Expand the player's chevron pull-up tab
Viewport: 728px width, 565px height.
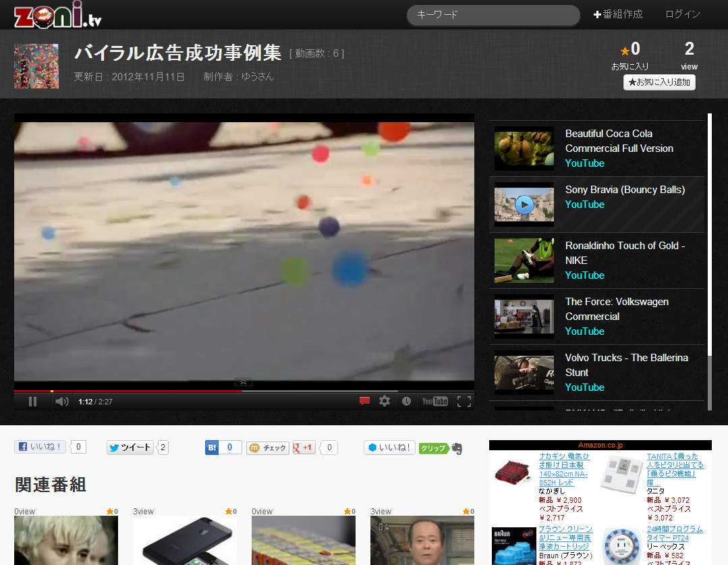coord(244,382)
